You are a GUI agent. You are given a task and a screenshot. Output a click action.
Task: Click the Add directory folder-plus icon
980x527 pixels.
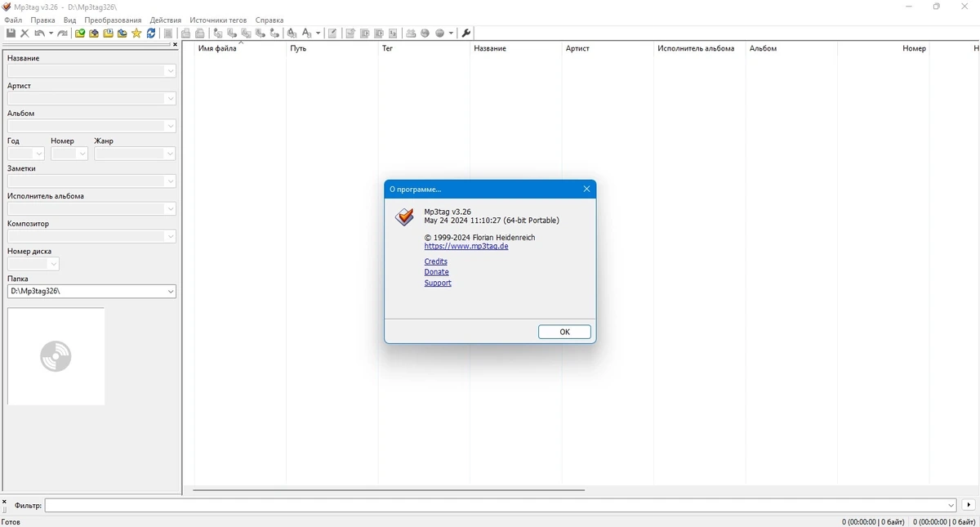click(94, 33)
